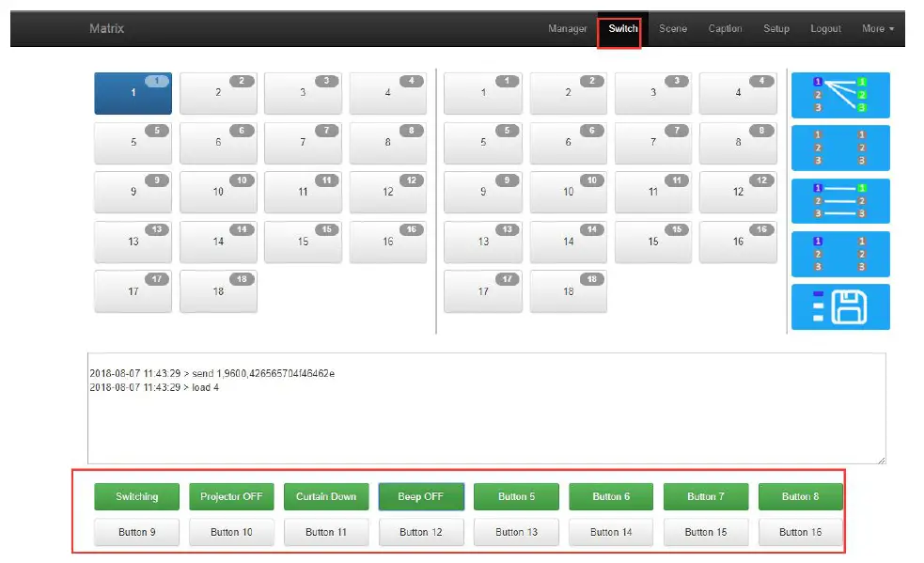Select input channel 7 in left grid

tap(303, 143)
